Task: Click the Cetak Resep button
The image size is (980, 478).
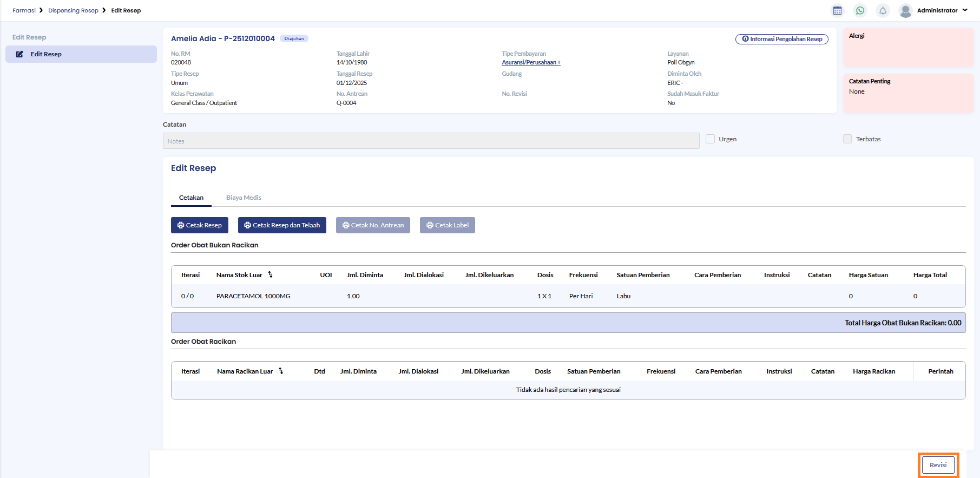Action: coord(200,225)
